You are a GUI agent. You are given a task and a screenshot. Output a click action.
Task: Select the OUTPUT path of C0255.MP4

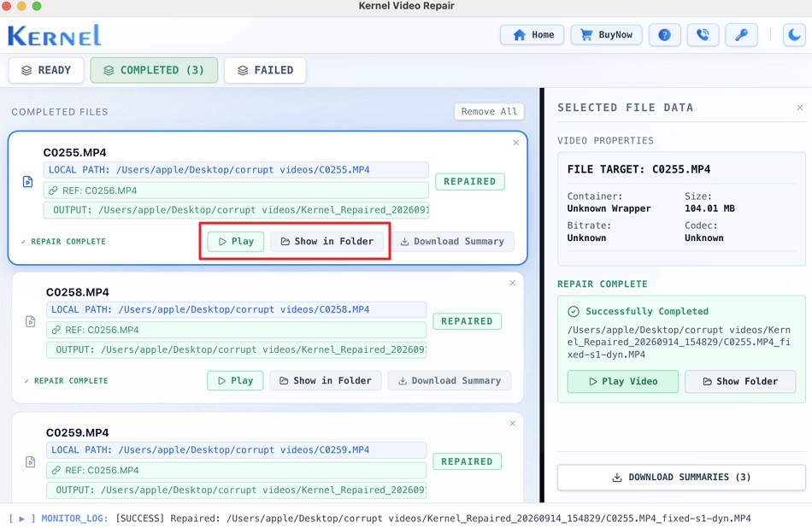236,210
